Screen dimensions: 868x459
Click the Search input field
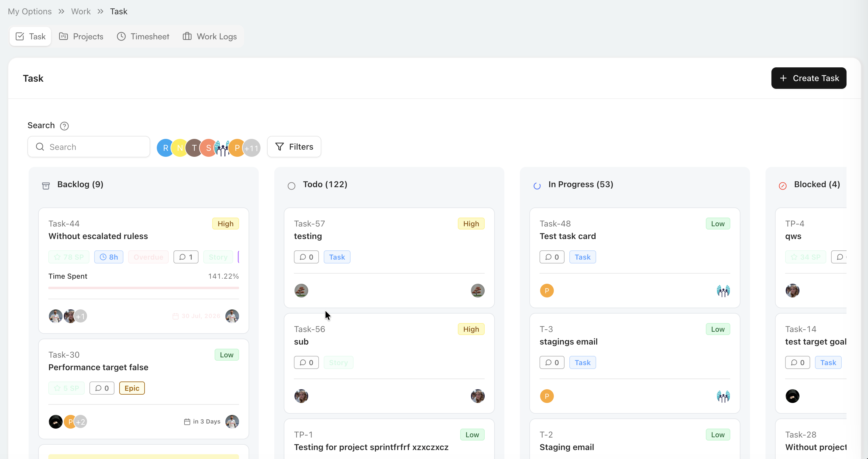89,147
